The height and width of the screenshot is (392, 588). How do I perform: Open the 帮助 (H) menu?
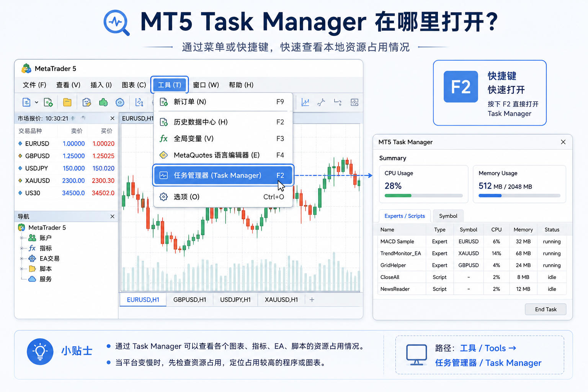(241, 85)
